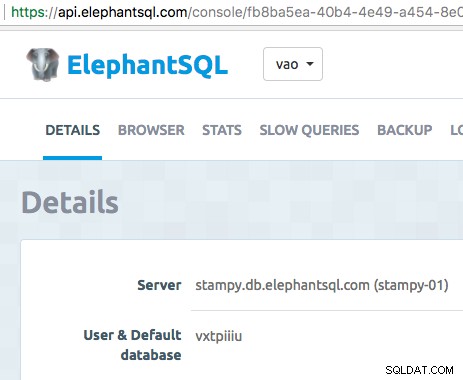Image resolution: width=463 pixels, height=380 pixels.
Task: Click the Server field label
Action: 159,285
